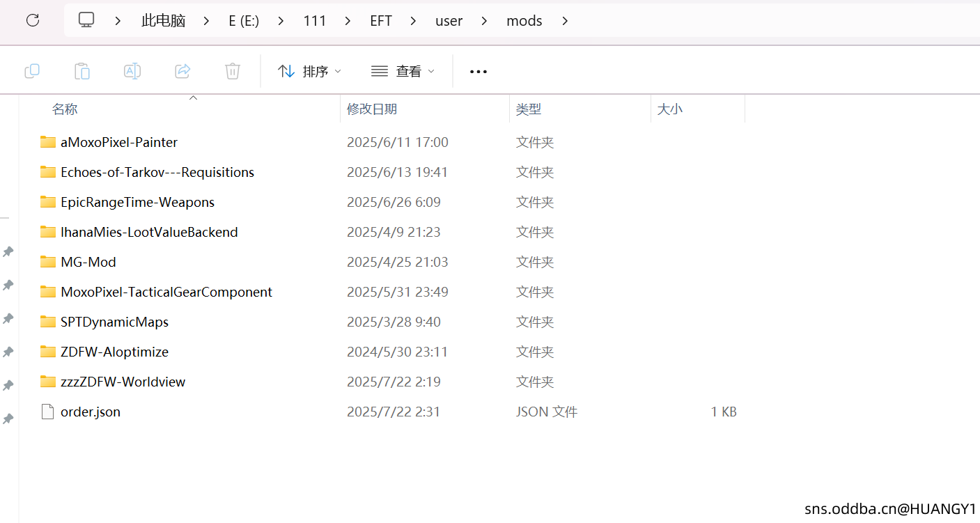Navigate to E (E:) breadcrumb
Screen dimensions: 980x523
point(244,21)
